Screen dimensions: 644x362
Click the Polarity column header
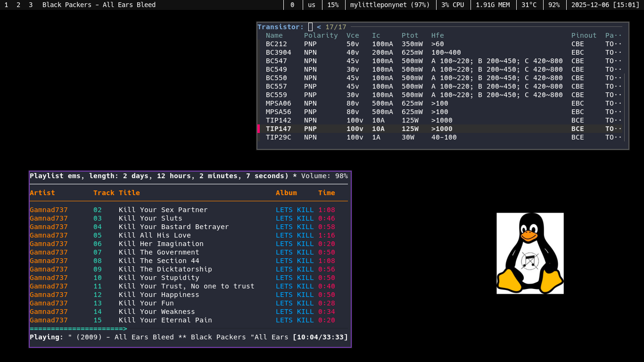321,35
